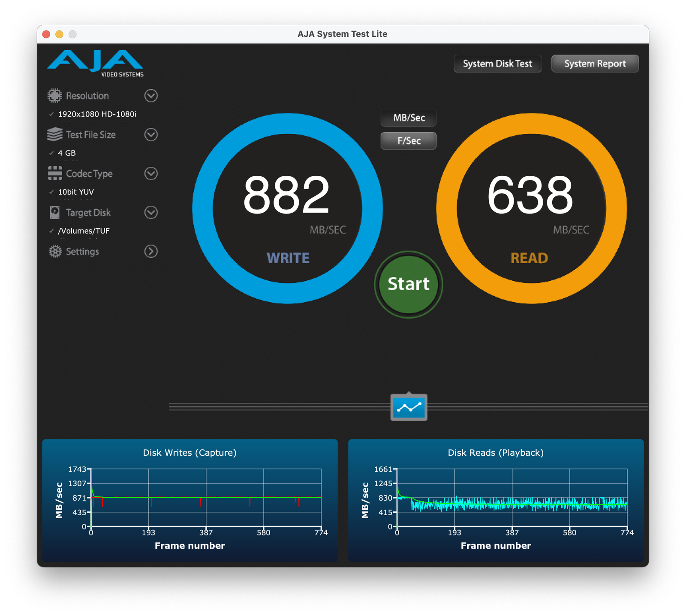Screen dimensions: 686x616
Task: Click the Disk Writes (Capture) title
Action: pos(190,453)
